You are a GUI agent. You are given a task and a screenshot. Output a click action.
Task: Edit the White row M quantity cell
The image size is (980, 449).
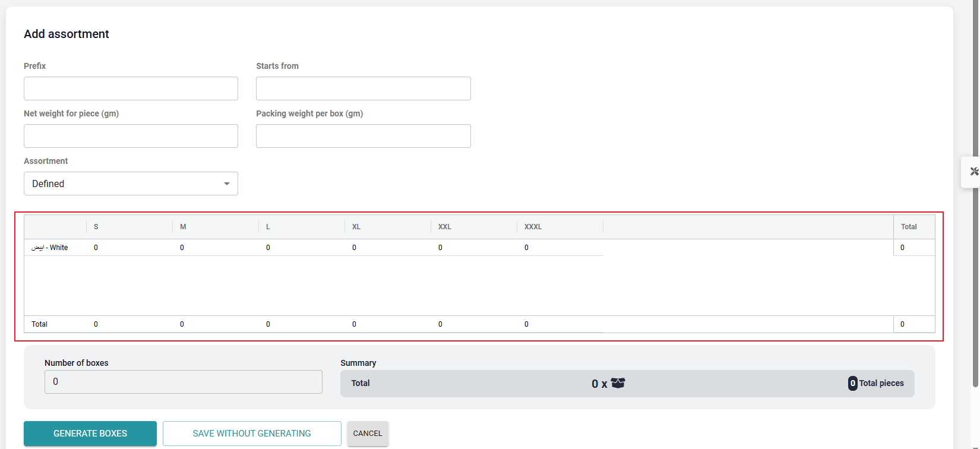point(216,248)
